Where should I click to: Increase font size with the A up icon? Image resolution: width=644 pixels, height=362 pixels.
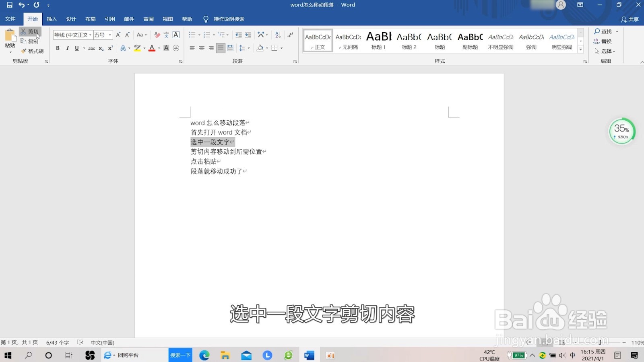click(118, 35)
